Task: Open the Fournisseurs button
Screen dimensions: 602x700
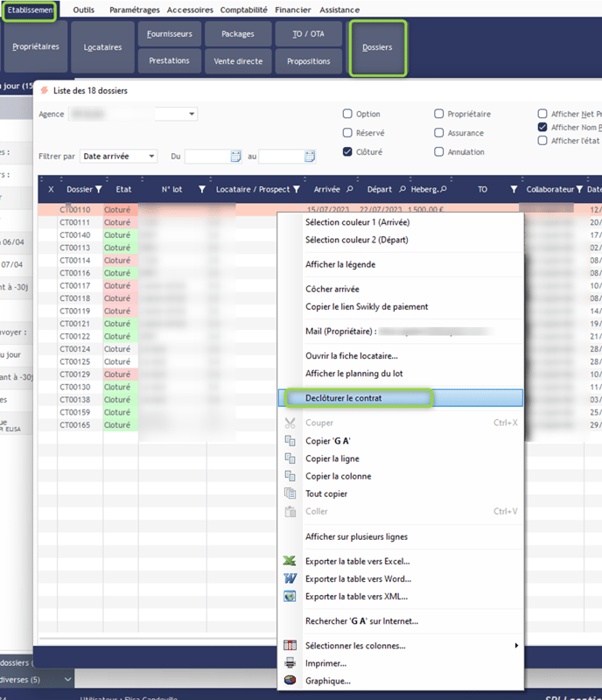Action: coord(169,34)
